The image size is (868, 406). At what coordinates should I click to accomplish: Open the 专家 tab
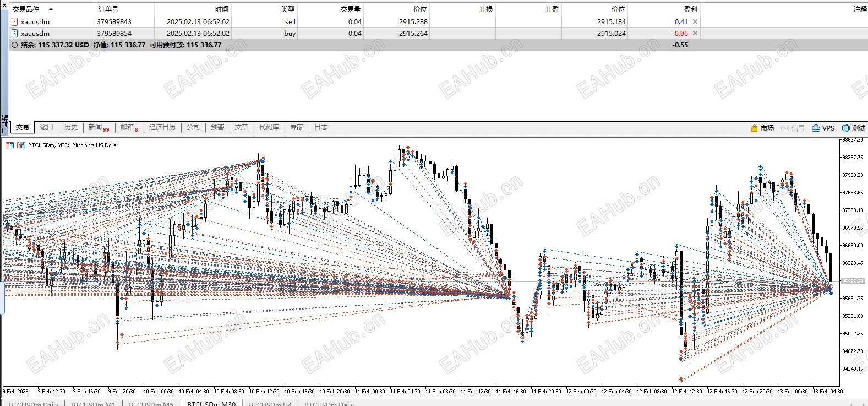(297, 127)
